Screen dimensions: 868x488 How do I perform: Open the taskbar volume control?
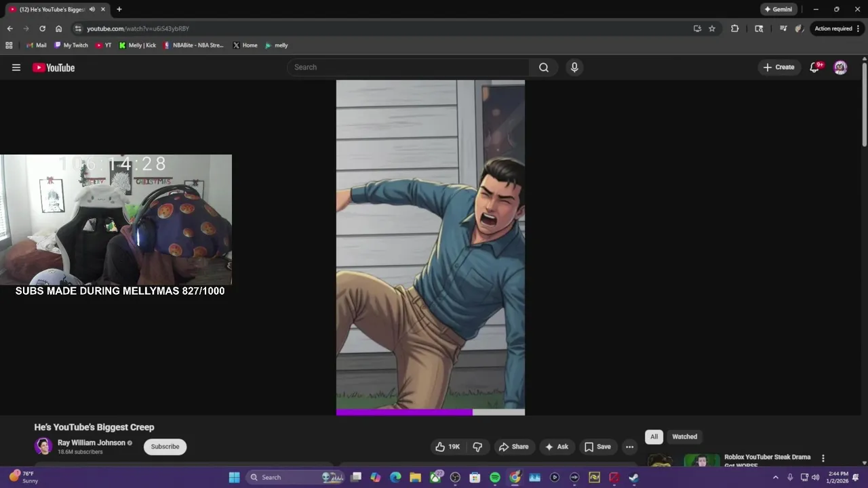pyautogui.click(x=816, y=477)
